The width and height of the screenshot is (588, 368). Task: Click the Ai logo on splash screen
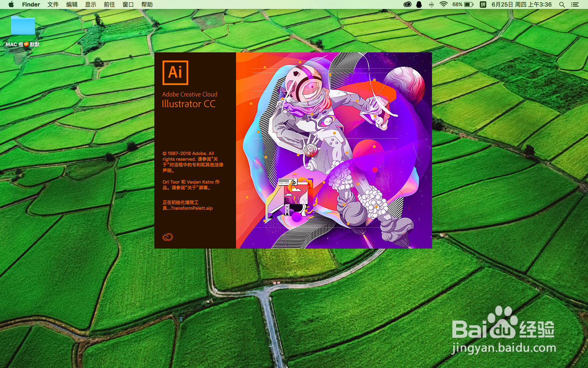(175, 72)
